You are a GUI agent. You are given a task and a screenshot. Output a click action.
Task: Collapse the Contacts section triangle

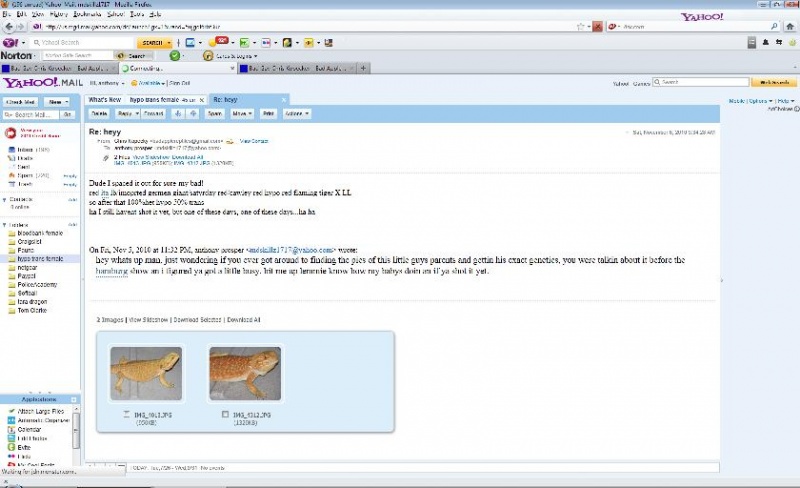pyautogui.click(x=5, y=200)
